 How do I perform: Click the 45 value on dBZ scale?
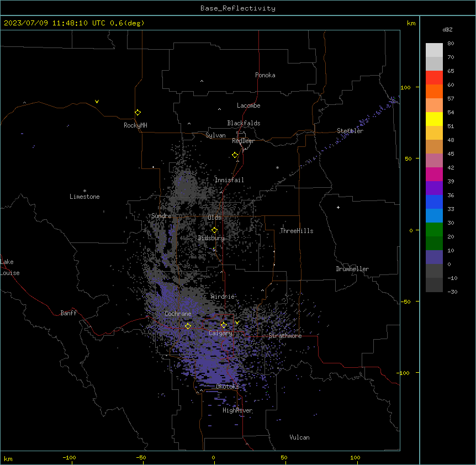[451, 154]
